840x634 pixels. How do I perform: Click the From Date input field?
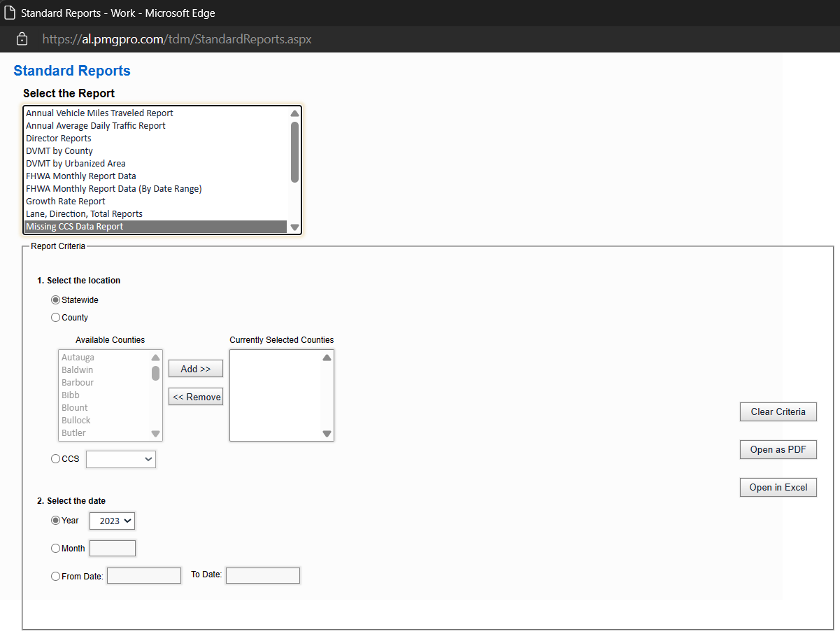[144, 575]
